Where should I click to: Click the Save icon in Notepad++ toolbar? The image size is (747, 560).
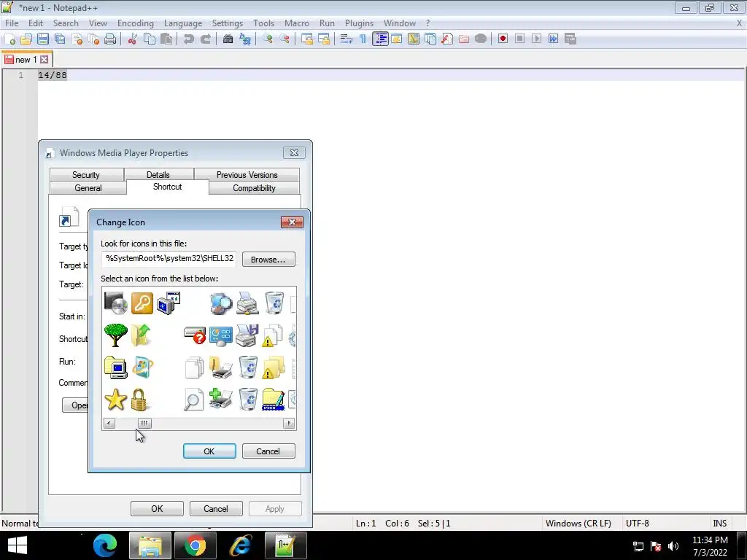tap(43, 39)
